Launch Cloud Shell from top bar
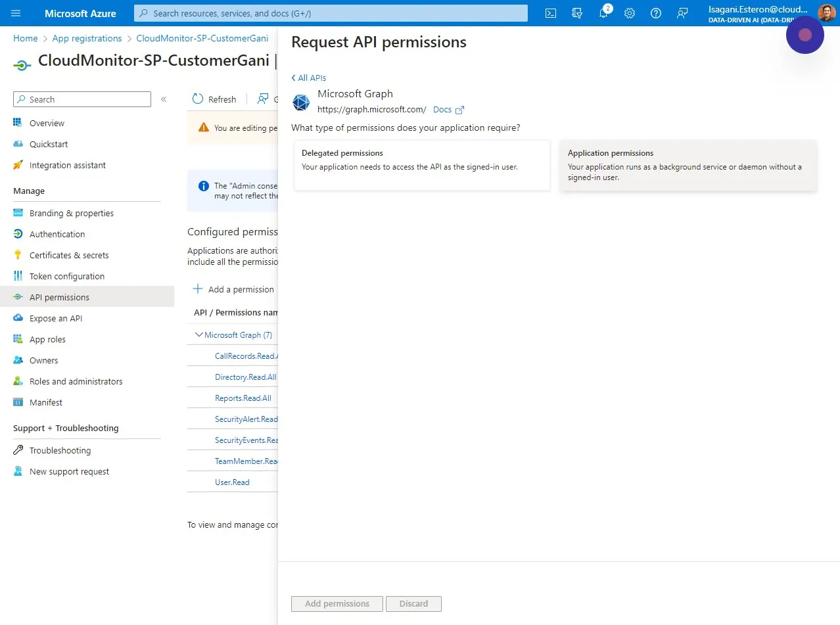Screen dimensions: 840x625 [x=551, y=13]
